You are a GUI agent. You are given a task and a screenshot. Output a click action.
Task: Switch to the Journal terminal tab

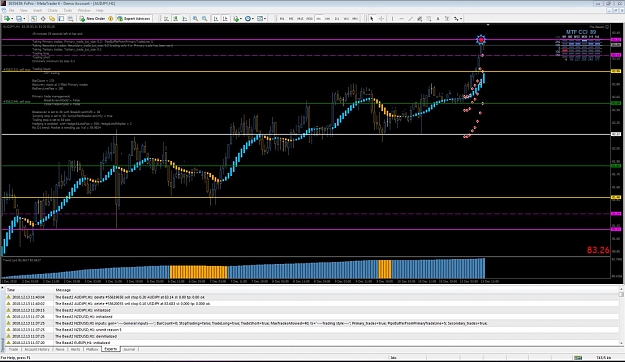(129, 349)
